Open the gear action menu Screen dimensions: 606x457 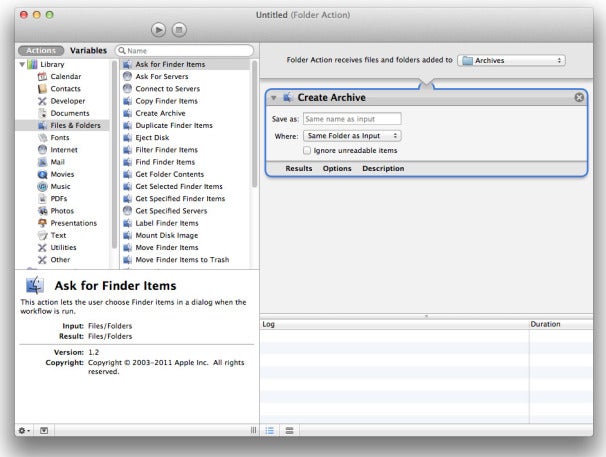pyautogui.click(x=24, y=430)
